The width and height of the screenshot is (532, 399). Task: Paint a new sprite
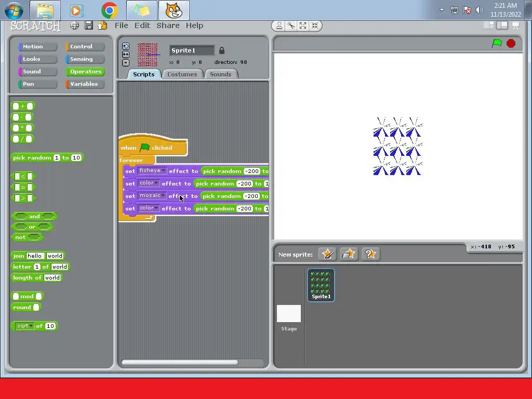tap(327, 254)
